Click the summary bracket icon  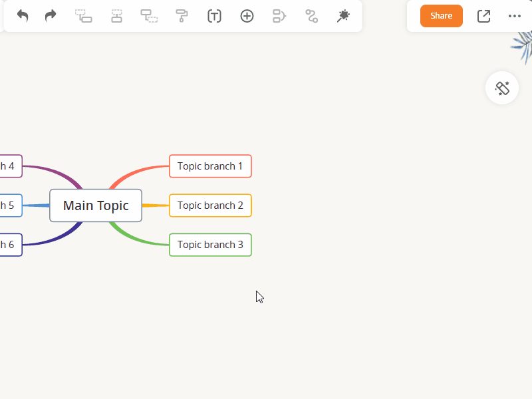(279, 16)
